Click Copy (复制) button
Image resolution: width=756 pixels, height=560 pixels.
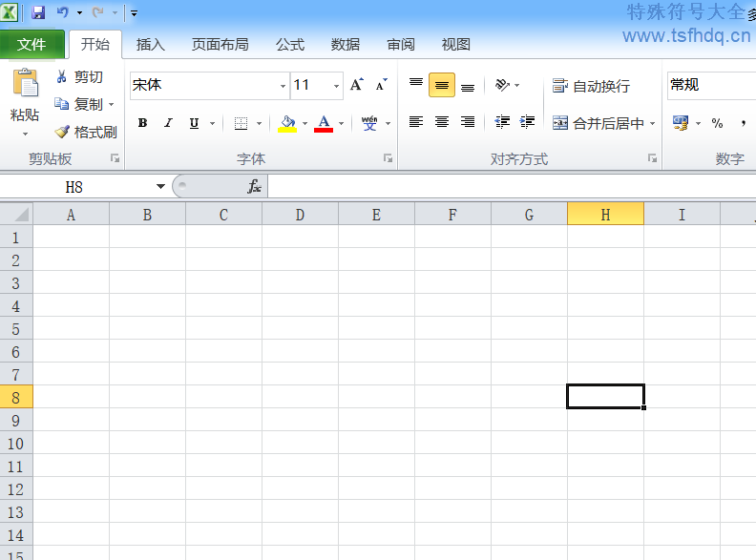coord(78,104)
